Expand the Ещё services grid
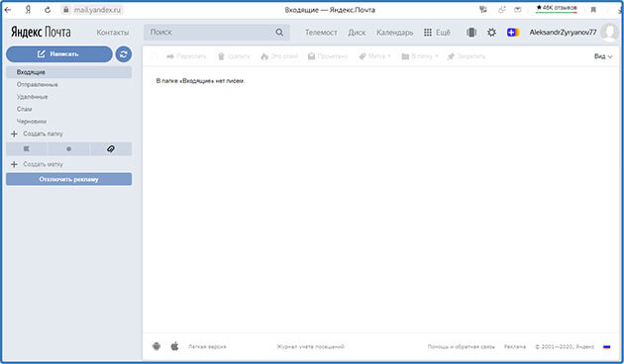 [x=437, y=33]
